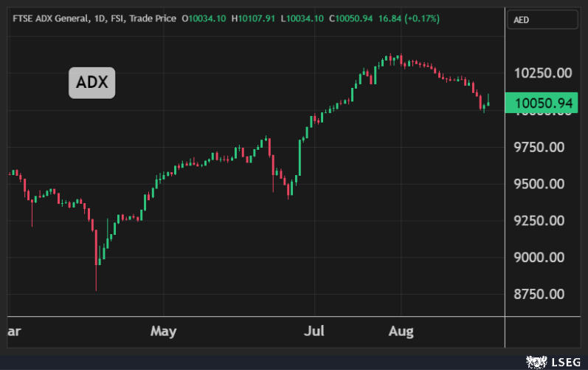Select the green 10050.94 current price tag
This screenshot has width=588, height=370.
coord(544,103)
